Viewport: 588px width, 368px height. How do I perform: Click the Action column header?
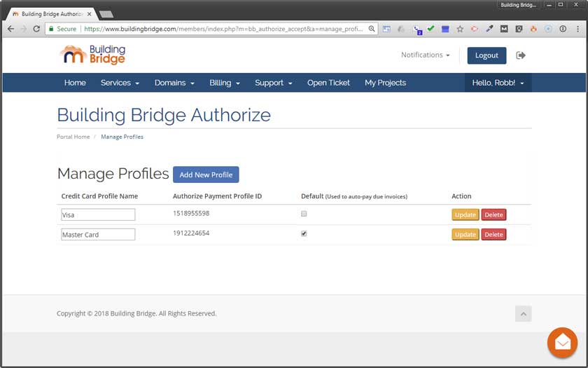(461, 196)
